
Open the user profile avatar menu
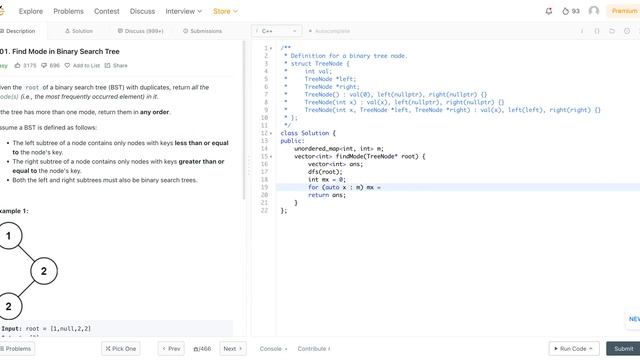point(594,11)
